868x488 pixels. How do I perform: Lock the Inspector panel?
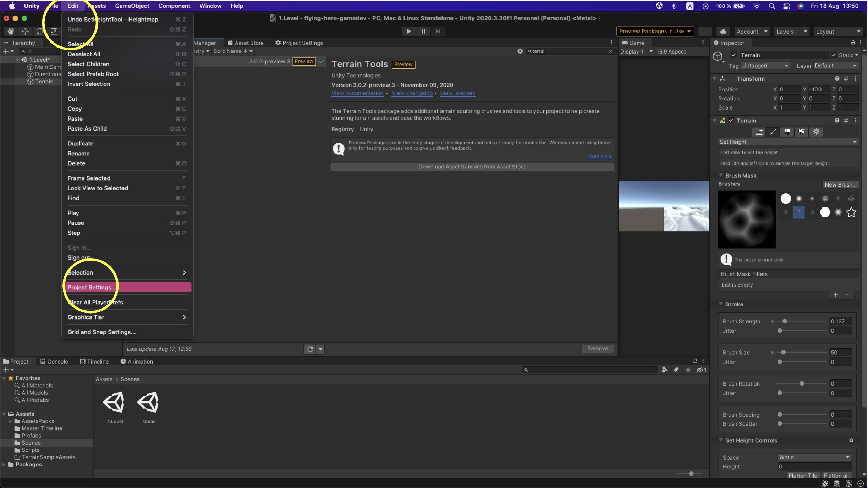coord(853,43)
